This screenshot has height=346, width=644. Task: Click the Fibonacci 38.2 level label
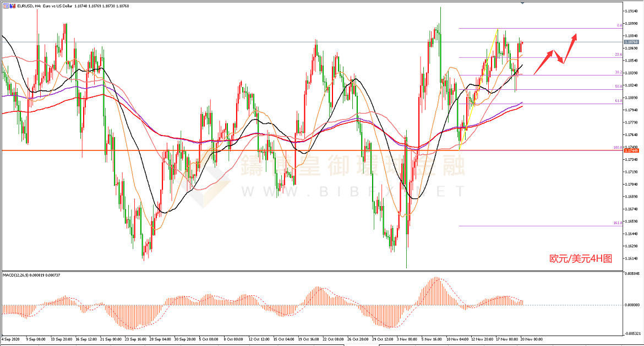pyautogui.click(x=618, y=72)
